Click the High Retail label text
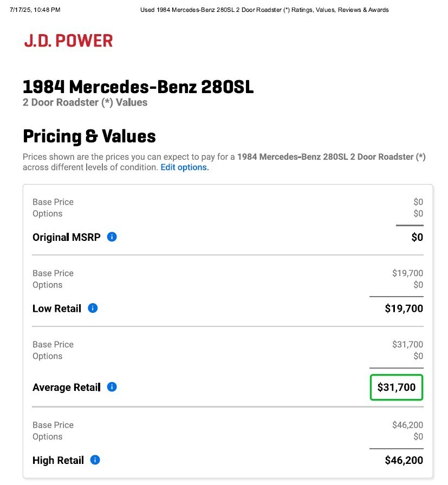The image size is (448, 485). (x=58, y=460)
